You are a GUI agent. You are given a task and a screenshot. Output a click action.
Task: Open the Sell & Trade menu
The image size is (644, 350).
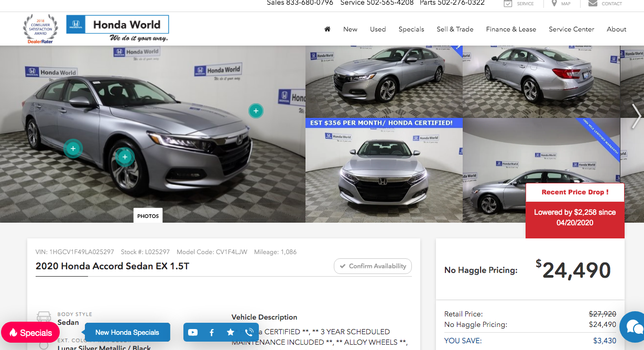point(455,29)
